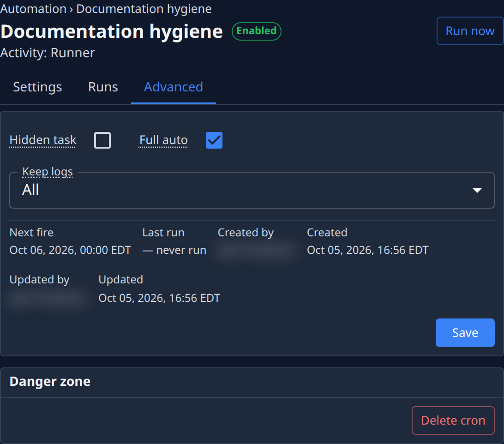This screenshot has height=444, width=504.
Task: Click the Created timestamp Oct 05, 2026, 16:56 EDT
Action: 368,250
